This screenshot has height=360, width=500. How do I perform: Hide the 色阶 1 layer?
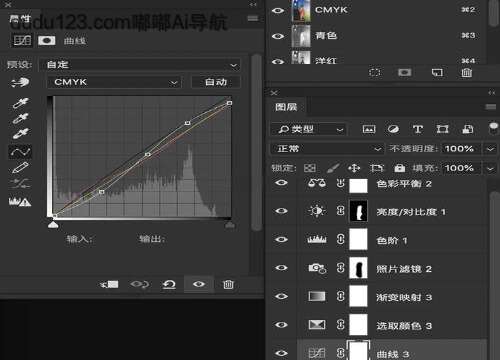pyautogui.click(x=281, y=239)
